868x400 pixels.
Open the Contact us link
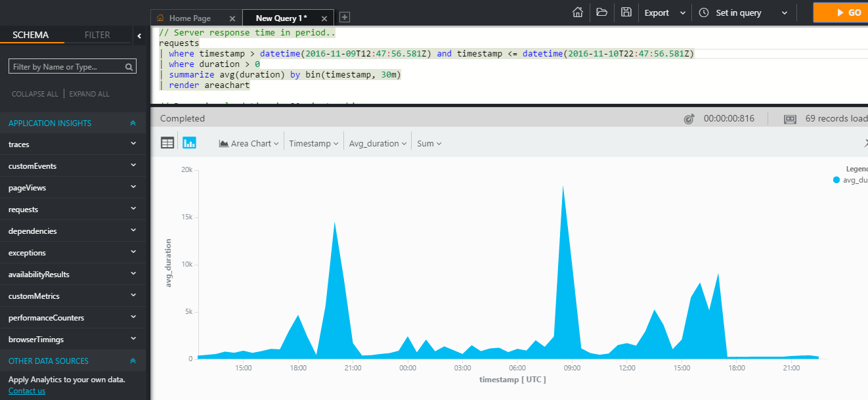pyautogui.click(x=26, y=390)
